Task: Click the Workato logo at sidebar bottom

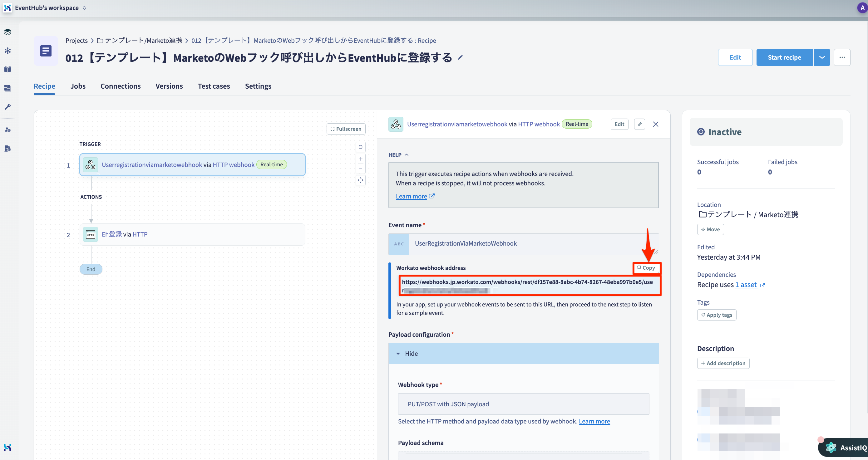Action: coord(7,447)
